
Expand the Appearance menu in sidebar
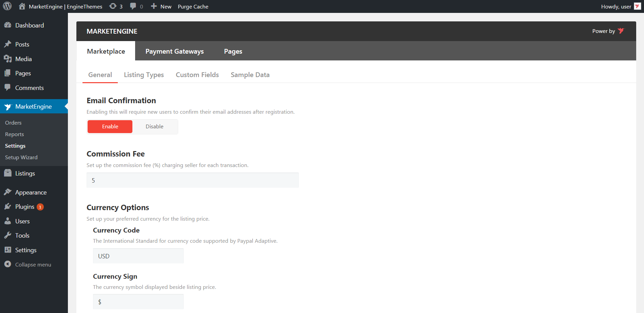pos(31,192)
